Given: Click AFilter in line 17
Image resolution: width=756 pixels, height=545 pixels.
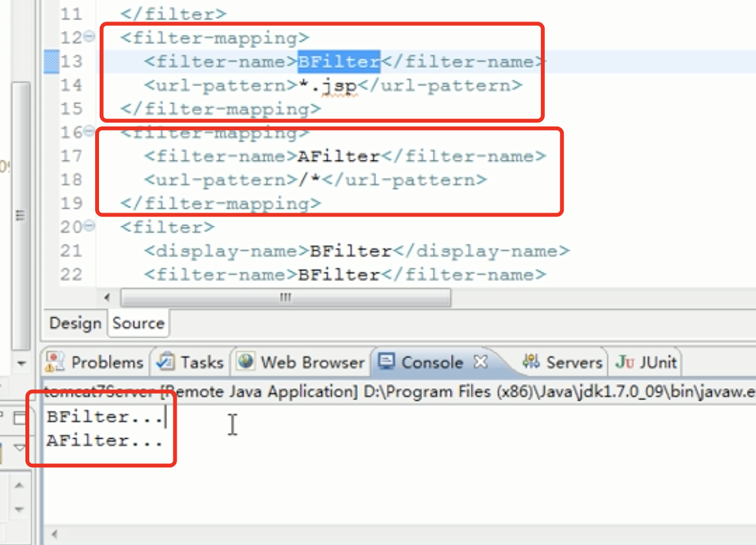Looking at the screenshot, I should 339,156.
